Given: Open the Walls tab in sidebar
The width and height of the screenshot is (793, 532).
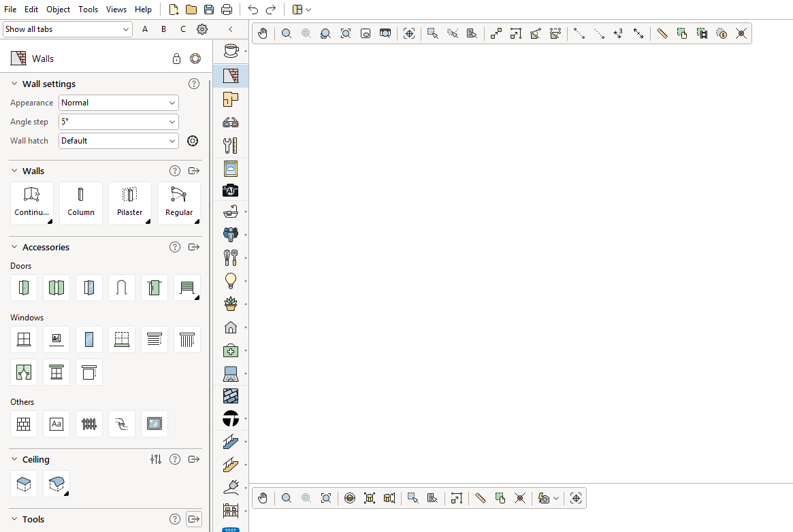Looking at the screenshot, I should [x=231, y=76].
